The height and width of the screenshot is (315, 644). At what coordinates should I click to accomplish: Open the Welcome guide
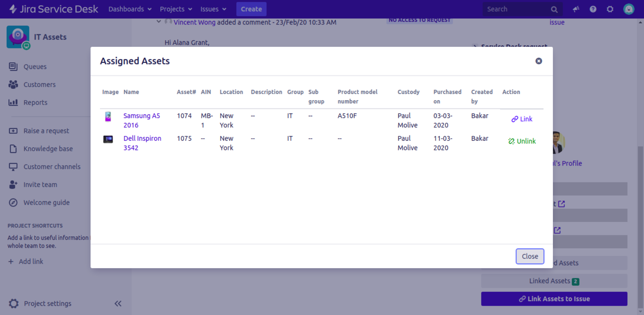coord(47,202)
